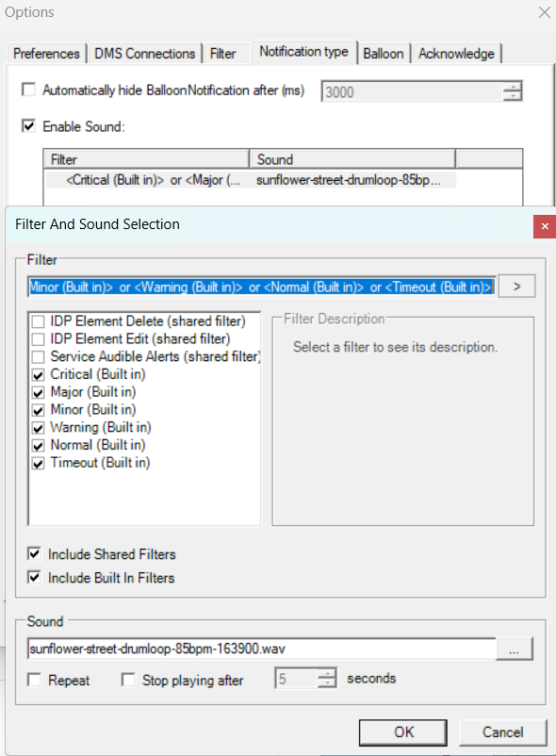This screenshot has height=756, width=556.
Task: Go to the Balloon tab
Action: (384, 54)
